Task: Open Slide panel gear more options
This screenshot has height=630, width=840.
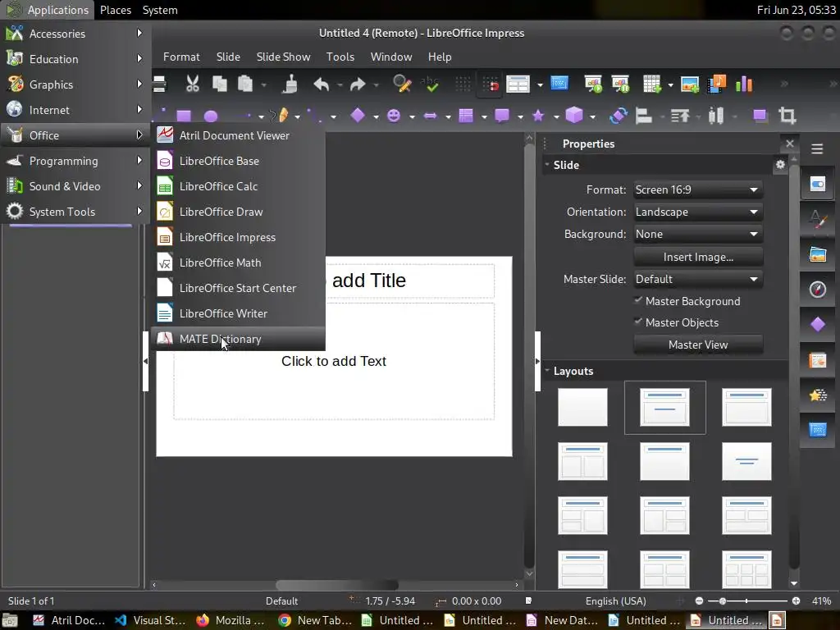Action: click(780, 165)
